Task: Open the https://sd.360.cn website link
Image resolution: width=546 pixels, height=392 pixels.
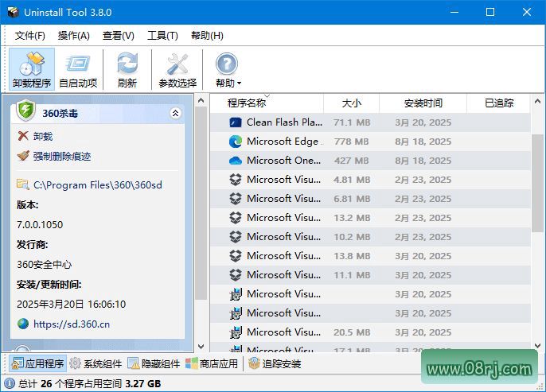Action: pyautogui.click(x=71, y=324)
